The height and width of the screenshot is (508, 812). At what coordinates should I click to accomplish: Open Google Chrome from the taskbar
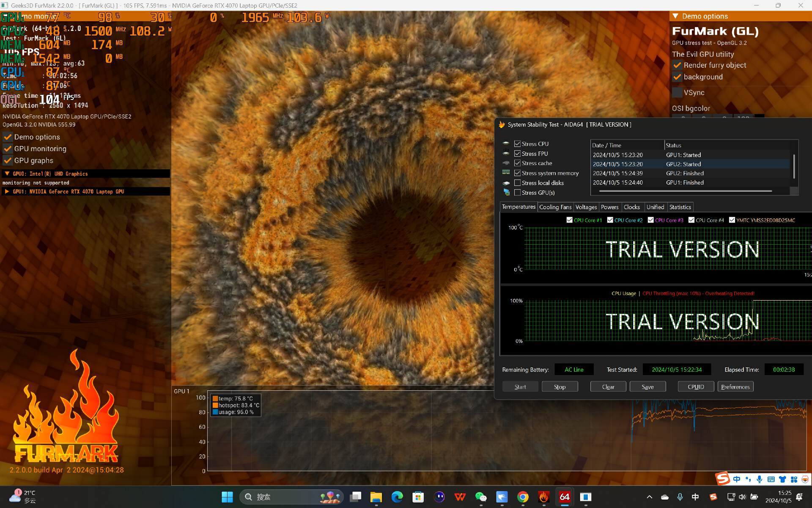click(523, 497)
